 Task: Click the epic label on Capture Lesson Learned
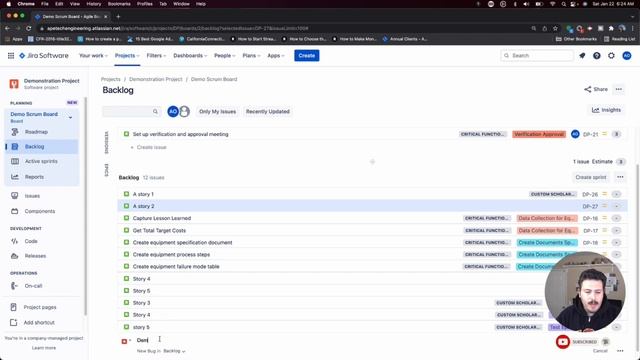[547, 218]
